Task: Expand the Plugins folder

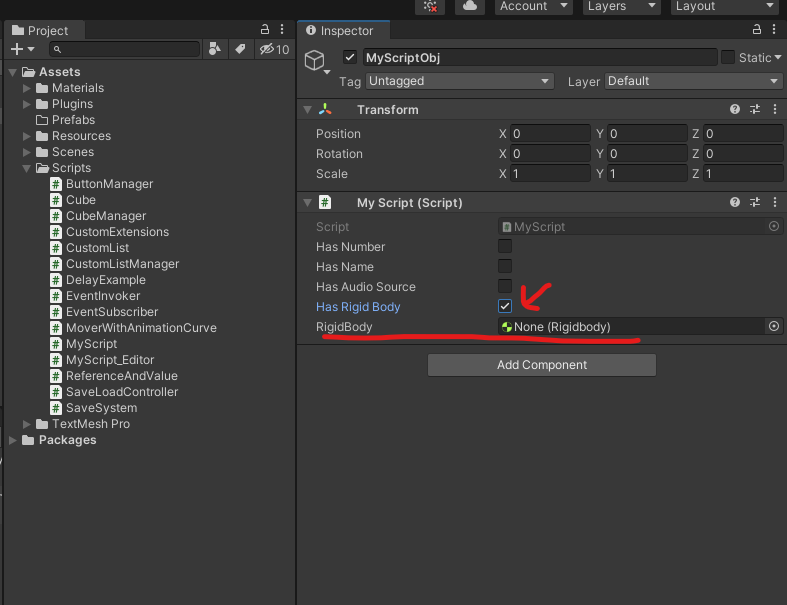Action: point(27,104)
